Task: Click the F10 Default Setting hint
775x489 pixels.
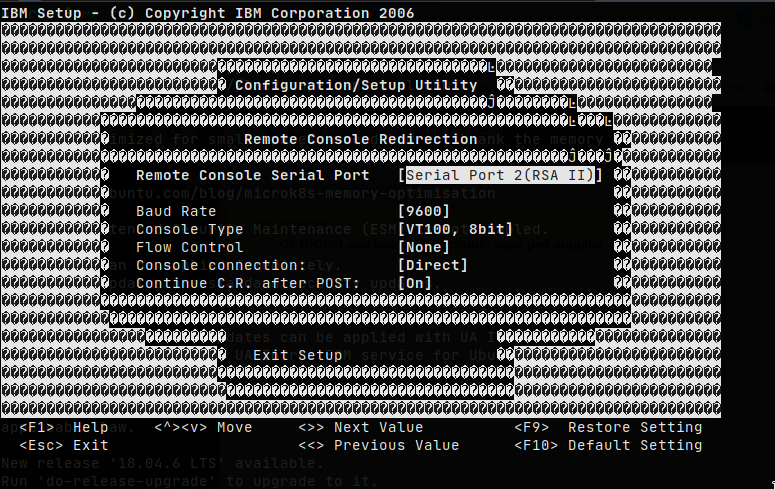Action: (x=608, y=445)
